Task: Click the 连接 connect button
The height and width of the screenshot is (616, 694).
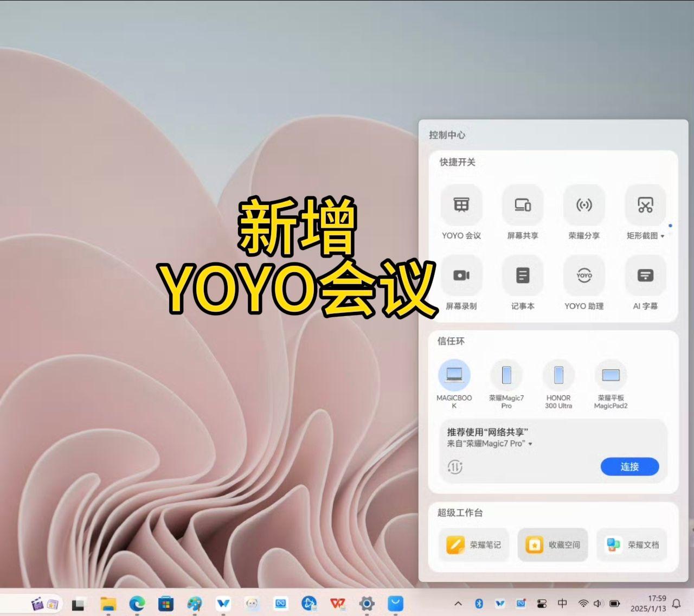Action: pos(629,466)
